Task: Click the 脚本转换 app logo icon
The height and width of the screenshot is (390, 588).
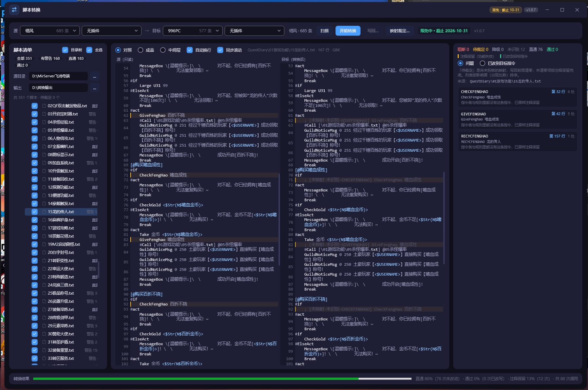Action: coord(14,10)
